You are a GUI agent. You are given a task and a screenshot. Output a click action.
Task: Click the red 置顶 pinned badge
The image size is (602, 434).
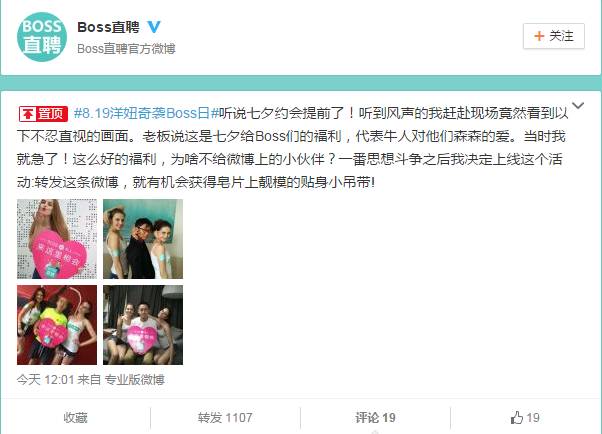click(x=43, y=114)
